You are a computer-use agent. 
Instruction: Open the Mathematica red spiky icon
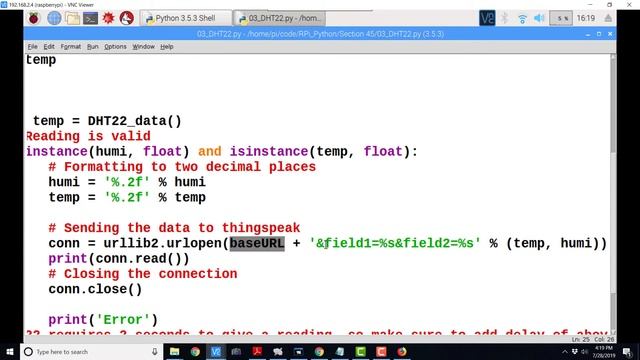tap(108, 18)
